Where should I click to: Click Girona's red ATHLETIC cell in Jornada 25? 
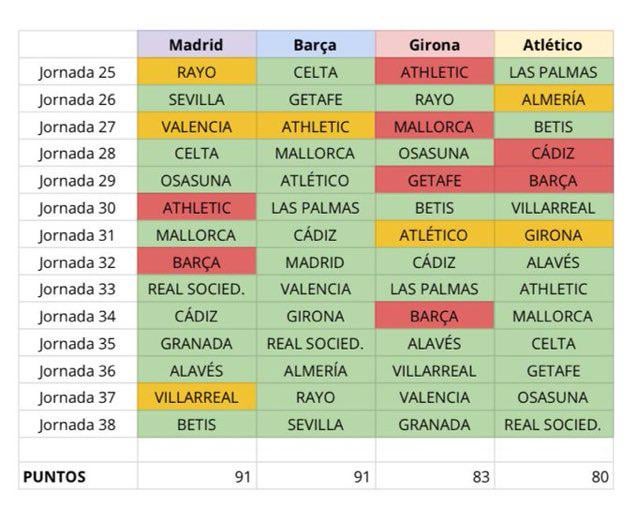click(x=434, y=72)
